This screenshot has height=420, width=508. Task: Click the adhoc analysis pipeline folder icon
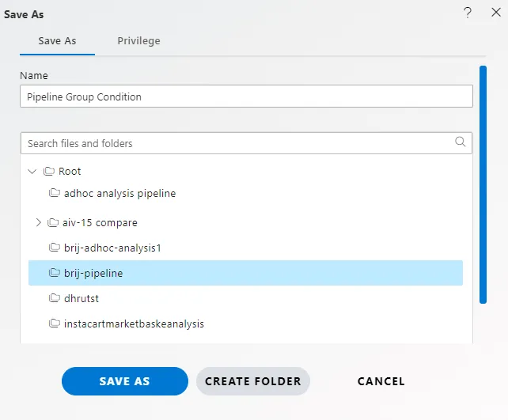click(x=55, y=193)
